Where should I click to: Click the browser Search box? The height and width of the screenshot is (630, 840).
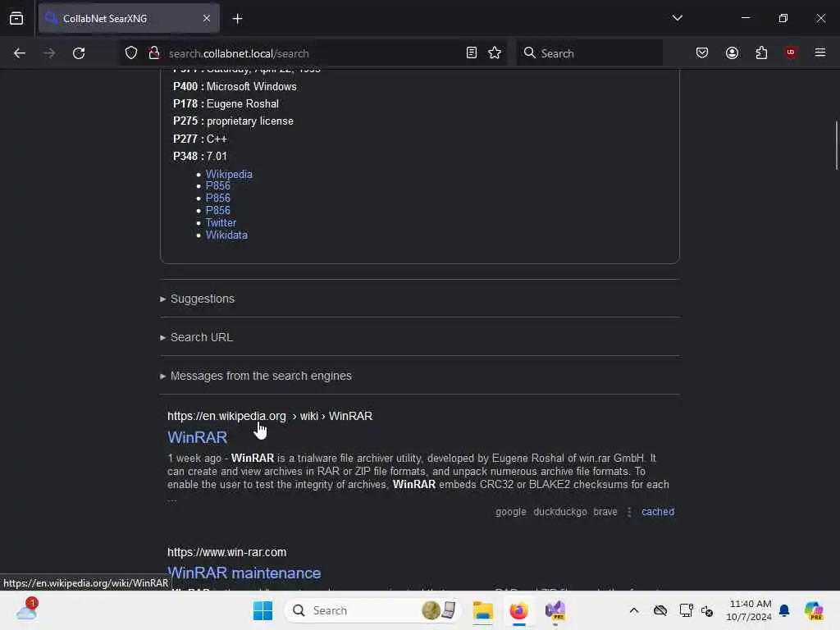(x=589, y=53)
